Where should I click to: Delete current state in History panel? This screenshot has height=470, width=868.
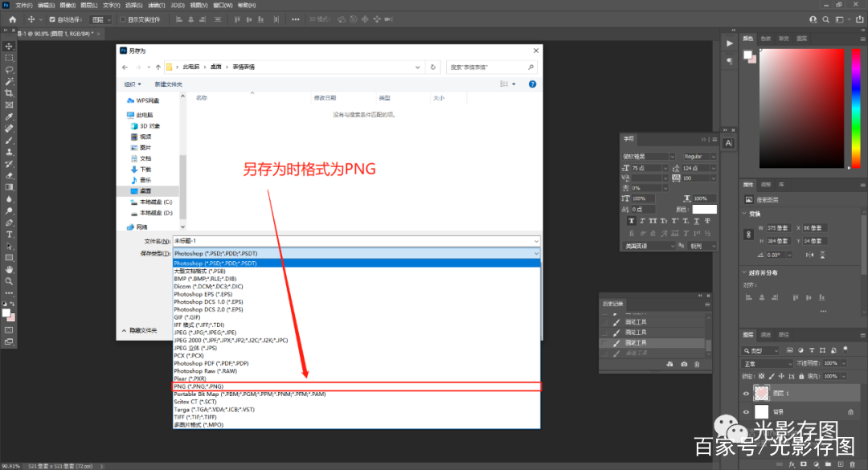tap(697, 364)
